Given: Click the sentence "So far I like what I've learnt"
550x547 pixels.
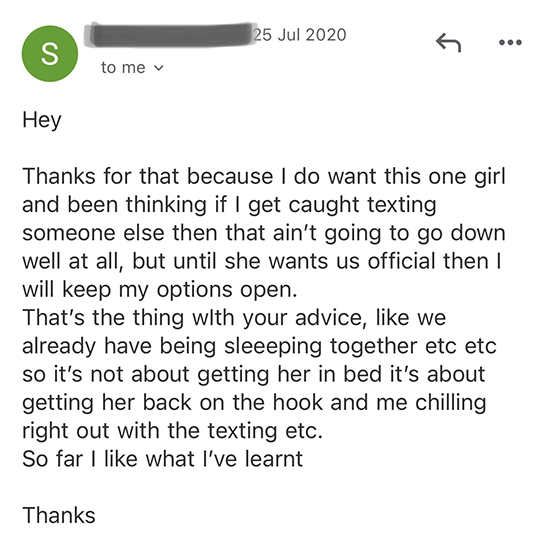Looking at the screenshot, I should pyautogui.click(x=163, y=459).
